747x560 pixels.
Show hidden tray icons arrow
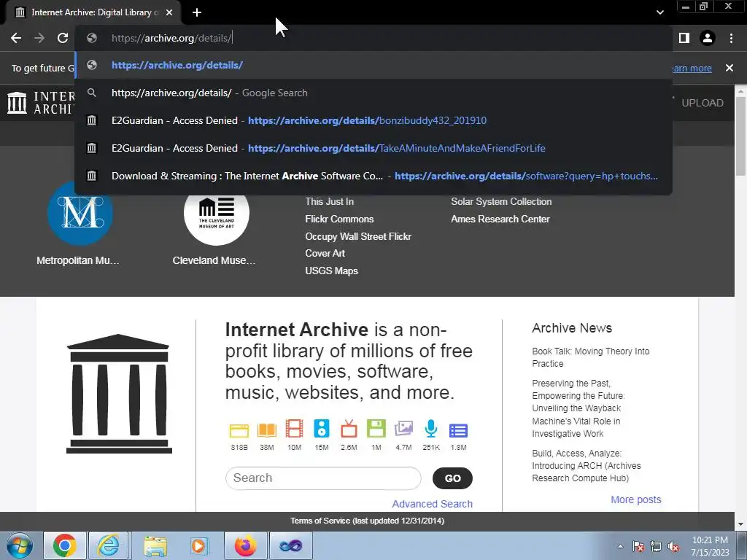pos(620,546)
